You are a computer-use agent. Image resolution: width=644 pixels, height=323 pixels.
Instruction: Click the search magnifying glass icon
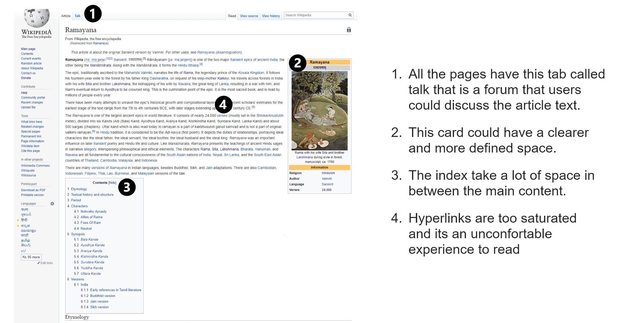350,15
